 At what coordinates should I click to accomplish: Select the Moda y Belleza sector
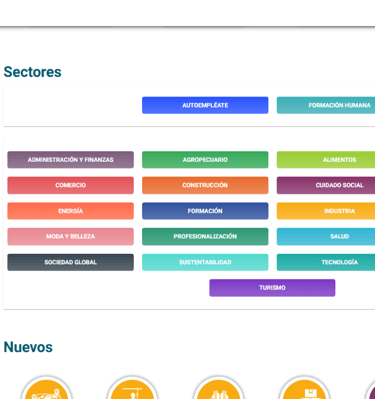click(71, 237)
